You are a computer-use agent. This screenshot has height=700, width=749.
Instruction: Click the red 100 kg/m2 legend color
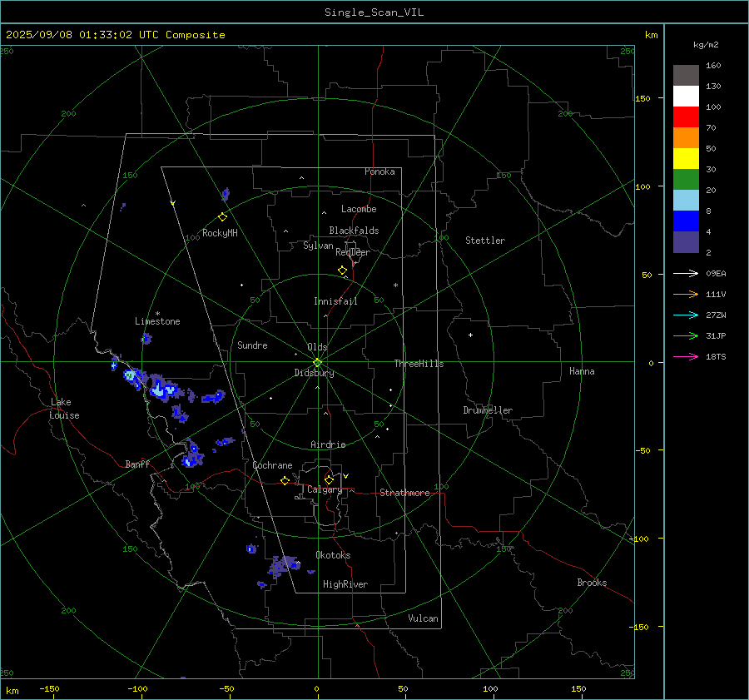coord(686,117)
